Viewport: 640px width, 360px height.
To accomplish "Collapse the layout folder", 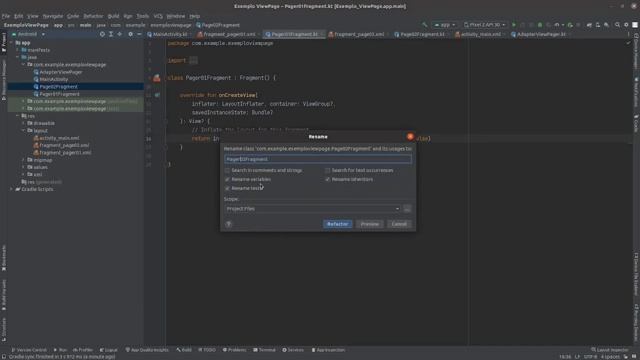I will click(x=23, y=131).
